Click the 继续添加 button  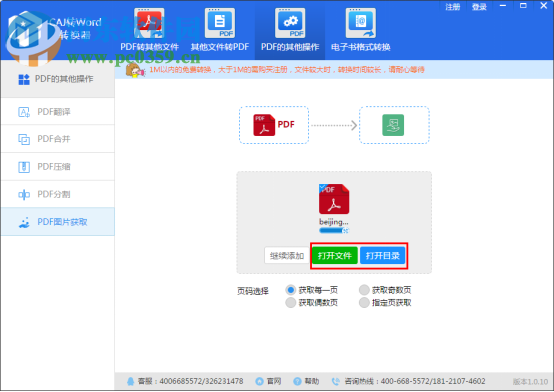coord(287,256)
